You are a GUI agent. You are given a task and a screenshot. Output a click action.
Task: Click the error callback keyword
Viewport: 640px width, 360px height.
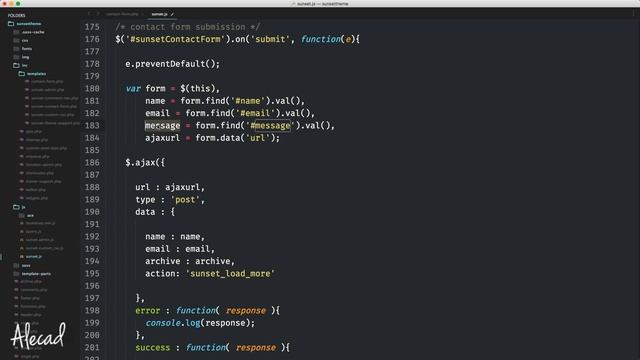tap(148, 311)
